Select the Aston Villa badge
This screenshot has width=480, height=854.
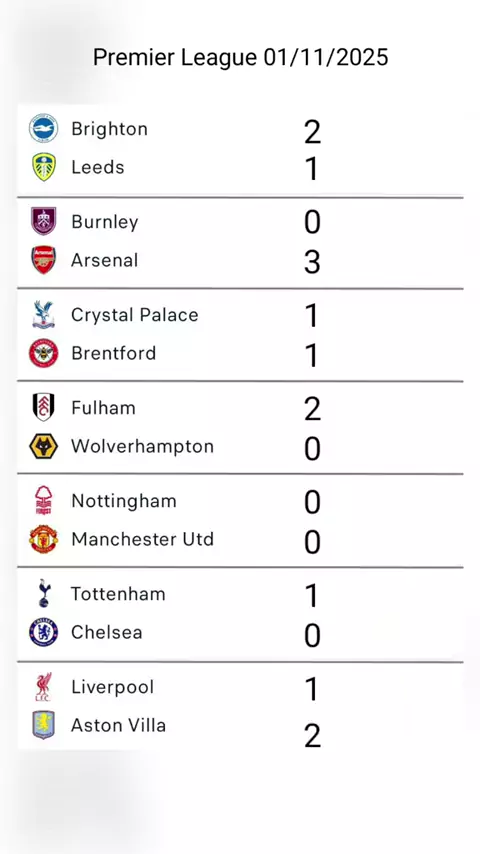tap(44, 725)
